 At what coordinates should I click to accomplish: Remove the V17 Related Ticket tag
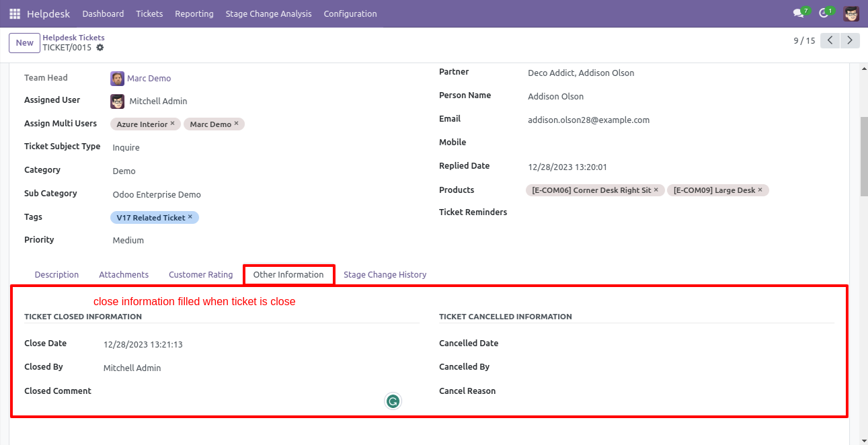190,217
